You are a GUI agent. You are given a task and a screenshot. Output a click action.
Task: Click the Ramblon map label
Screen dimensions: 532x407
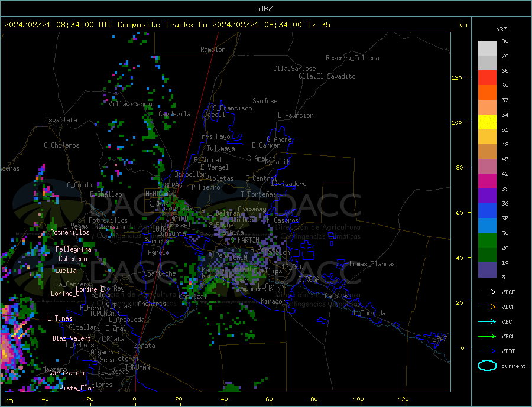(x=213, y=50)
